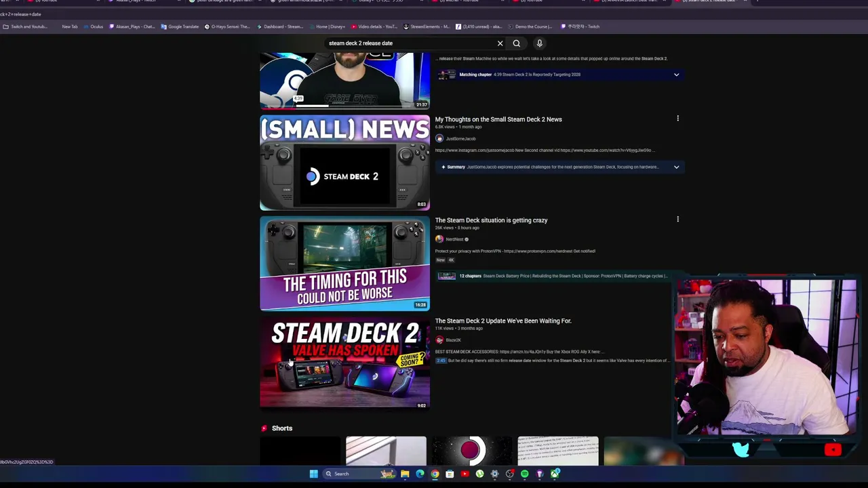The width and height of the screenshot is (868, 488).
Task: Clear the YouTube search box text
Action: 500,43
